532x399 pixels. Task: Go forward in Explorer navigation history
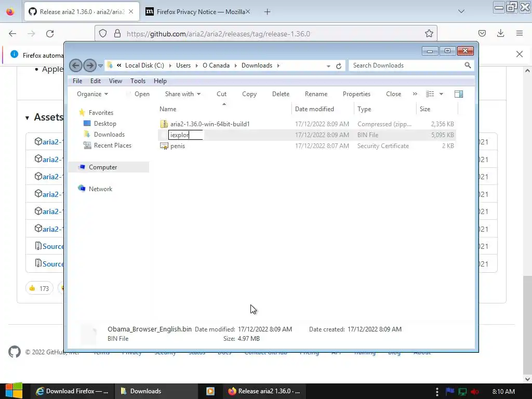89,65
